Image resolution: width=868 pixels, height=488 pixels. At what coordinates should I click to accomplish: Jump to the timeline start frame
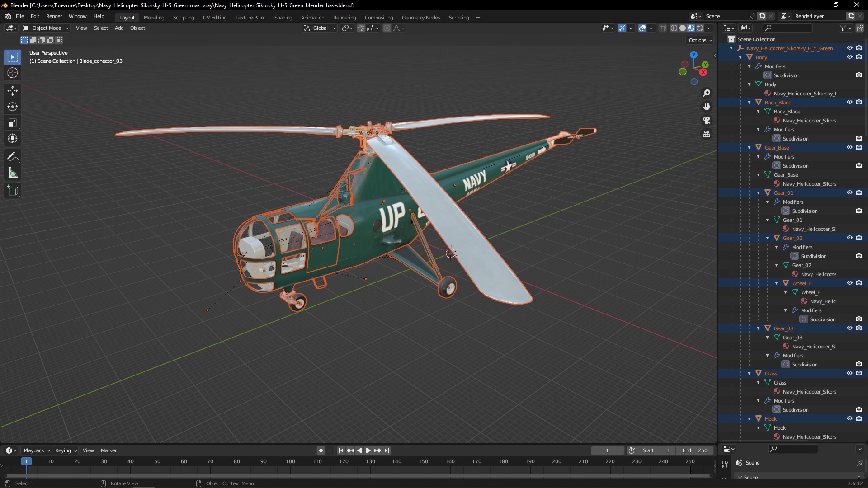pyautogui.click(x=341, y=450)
